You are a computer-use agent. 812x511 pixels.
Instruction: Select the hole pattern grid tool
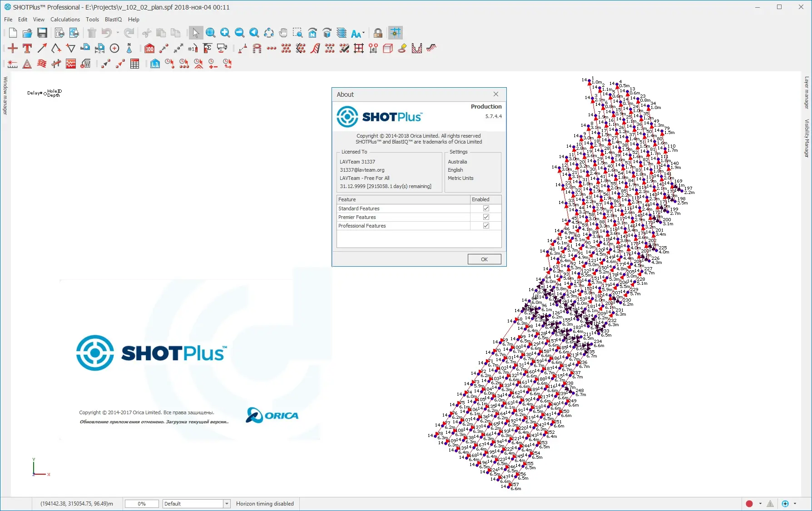pyautogui.click(x=286, y=48)
